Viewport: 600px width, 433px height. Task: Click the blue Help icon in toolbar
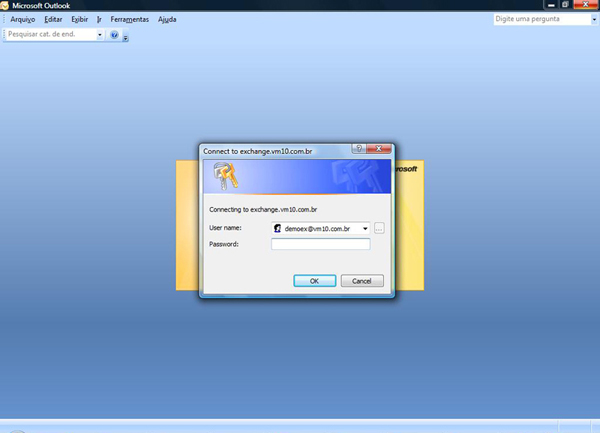click(x=114, y=35)
